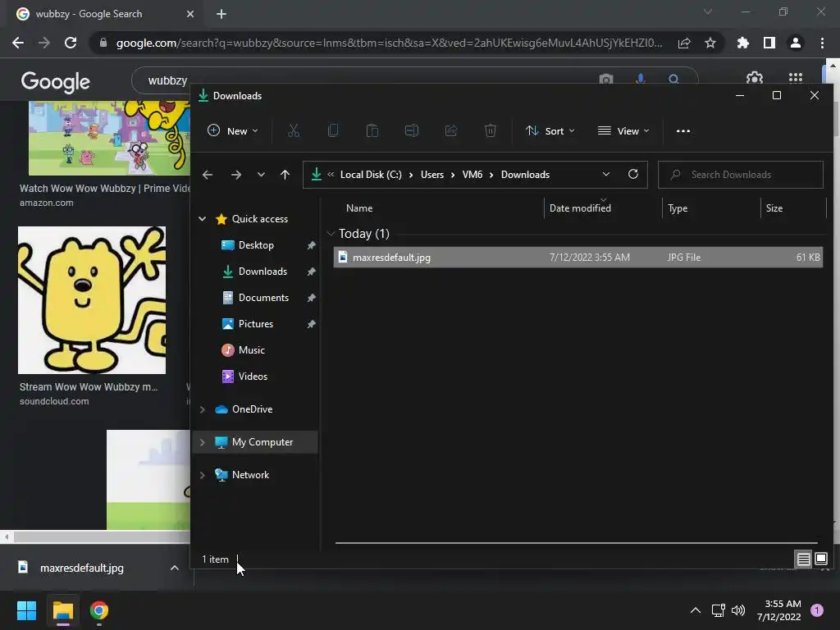Open volume control in system tray
The height and width of the screenshot is (630, 840).
point(738,610)
